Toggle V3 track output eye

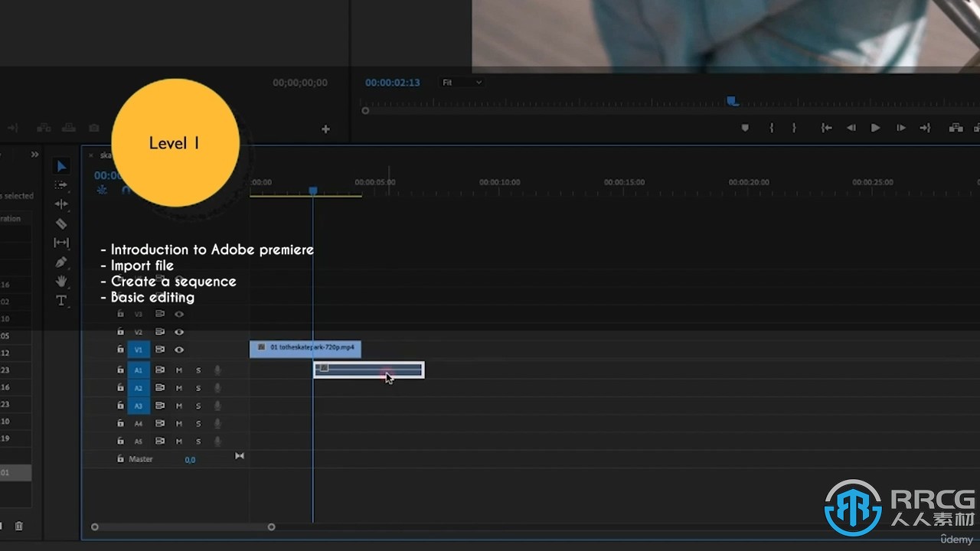[179, 314]
